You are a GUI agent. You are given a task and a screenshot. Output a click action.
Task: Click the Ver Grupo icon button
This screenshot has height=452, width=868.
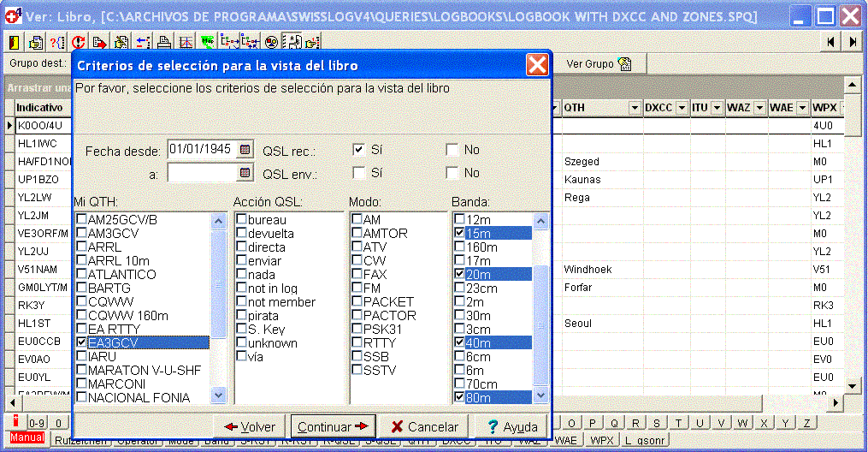click(598, 63)
